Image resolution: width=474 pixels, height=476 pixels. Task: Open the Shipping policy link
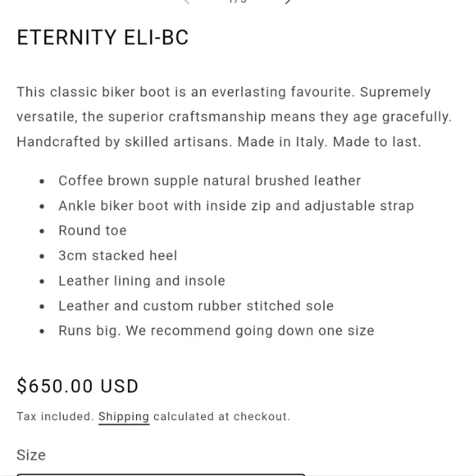[124, 417]
